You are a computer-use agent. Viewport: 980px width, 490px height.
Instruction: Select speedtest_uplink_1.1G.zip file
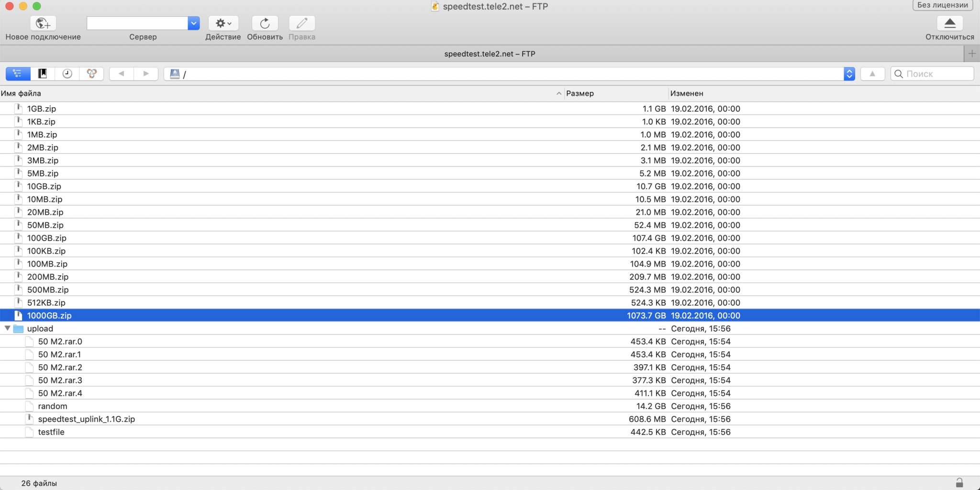pyautogui.click(x=490, y=419)
